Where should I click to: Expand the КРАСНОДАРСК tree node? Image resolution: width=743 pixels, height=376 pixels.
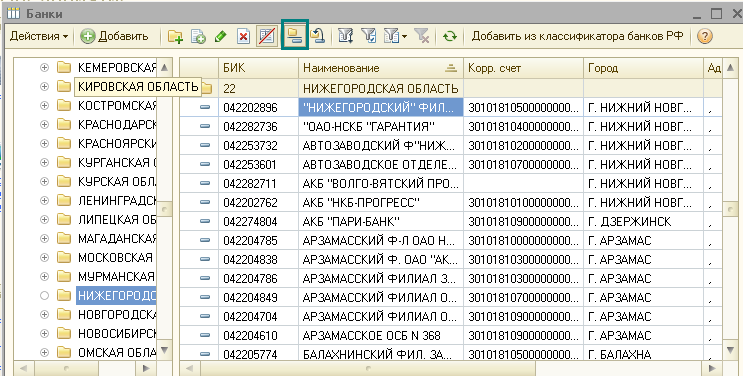pyautogui.click(x=44, y=124)
